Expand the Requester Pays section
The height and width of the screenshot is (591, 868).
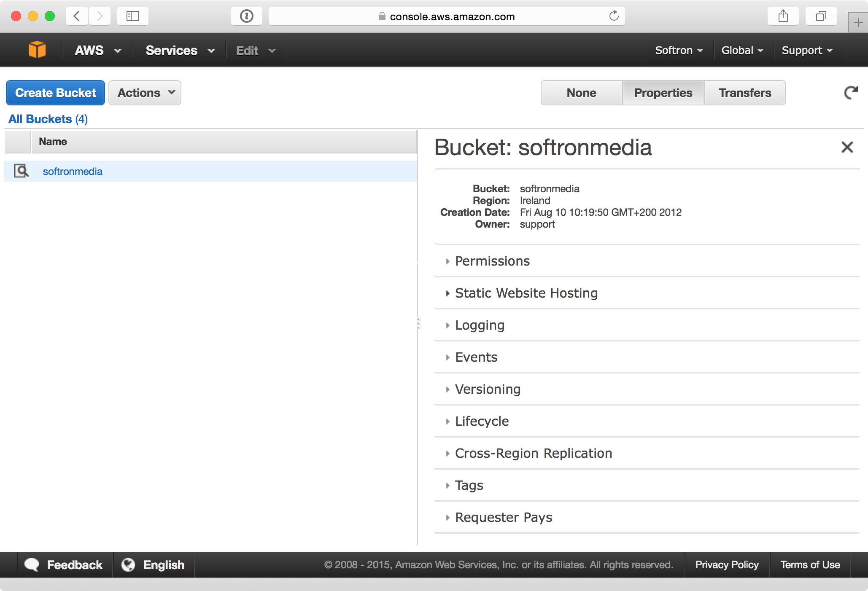(646, 517)
